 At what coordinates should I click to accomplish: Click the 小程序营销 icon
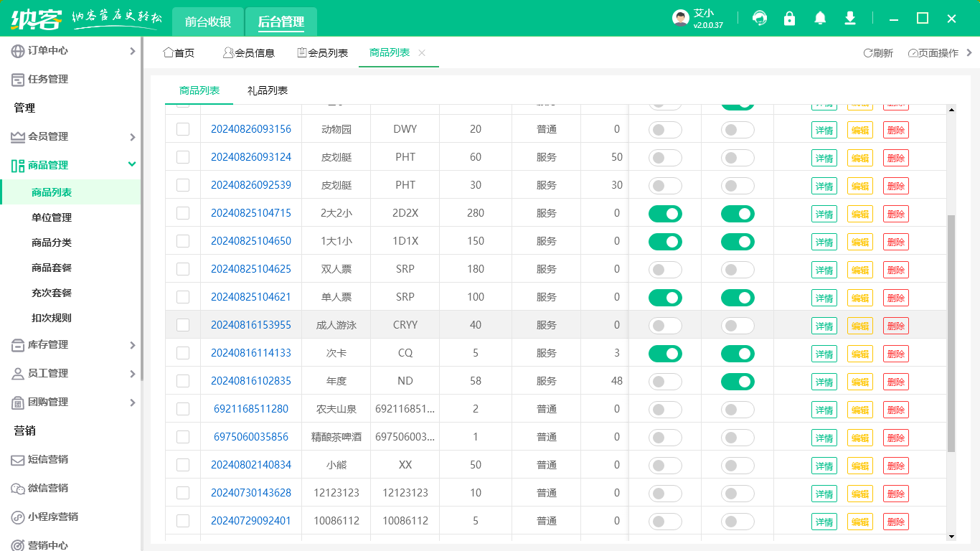tap(18, 517)
